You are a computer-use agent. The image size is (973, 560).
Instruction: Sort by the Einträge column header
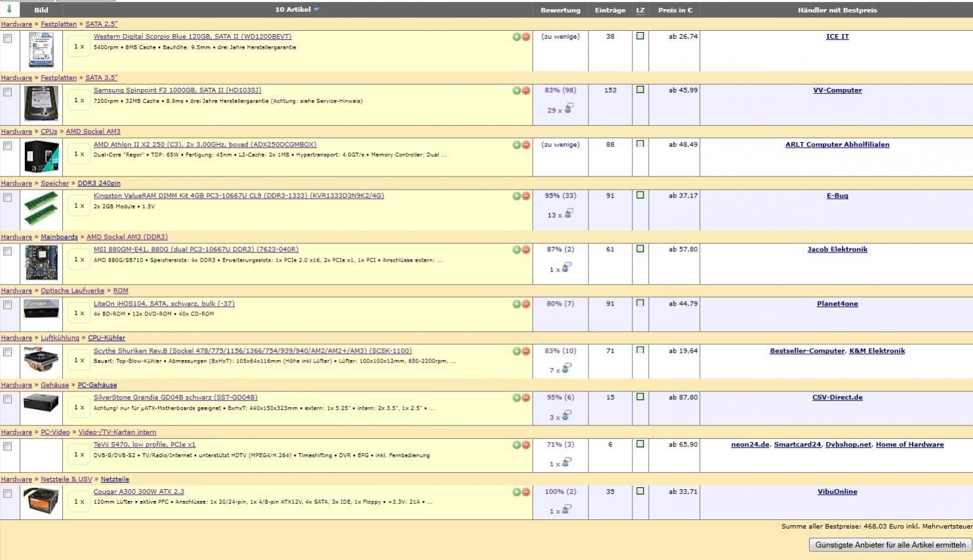pos(610,10)
